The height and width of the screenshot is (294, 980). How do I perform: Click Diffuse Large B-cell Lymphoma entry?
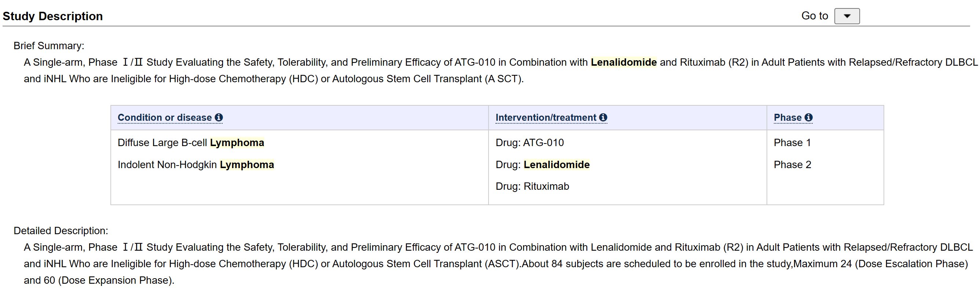point(191,142)
